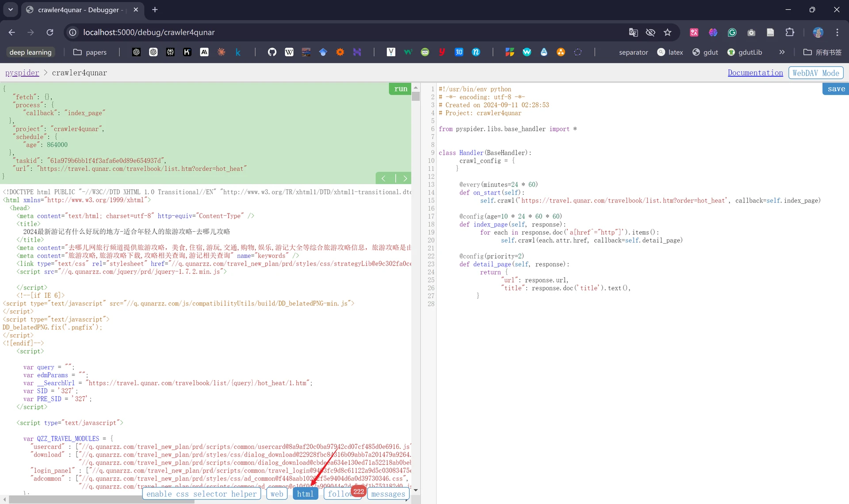The image size is (849, 504).
Task: Click the green run button
Action: click(x=400, y=89)
